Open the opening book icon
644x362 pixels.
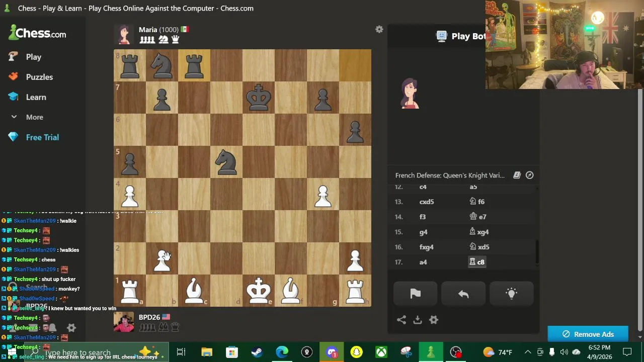[517, 175]
